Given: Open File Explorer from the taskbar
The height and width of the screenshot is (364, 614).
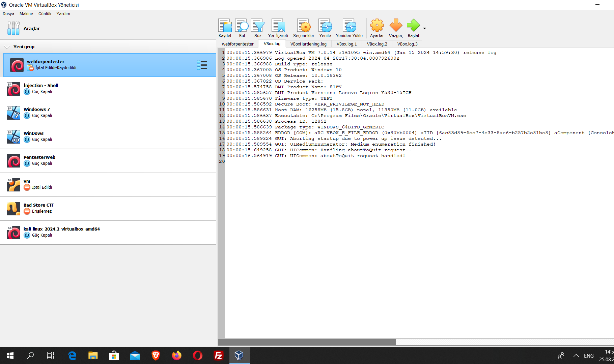Looking at the screenshot, I should click(93, 356).
